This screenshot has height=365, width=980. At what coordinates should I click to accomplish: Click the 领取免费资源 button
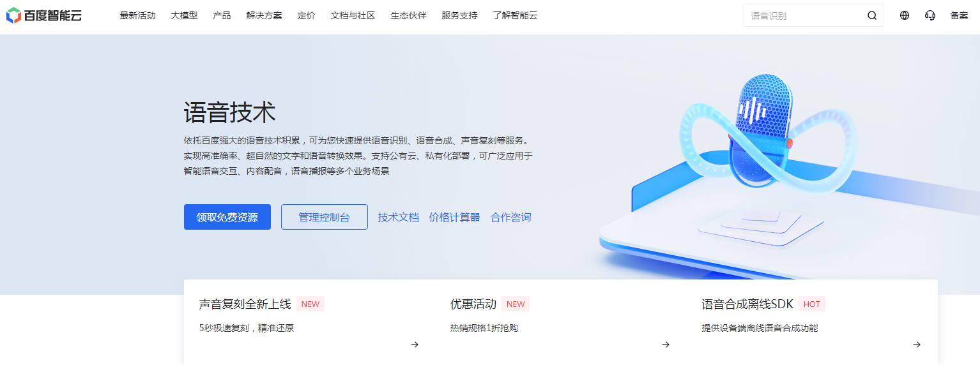pos(227,217)
